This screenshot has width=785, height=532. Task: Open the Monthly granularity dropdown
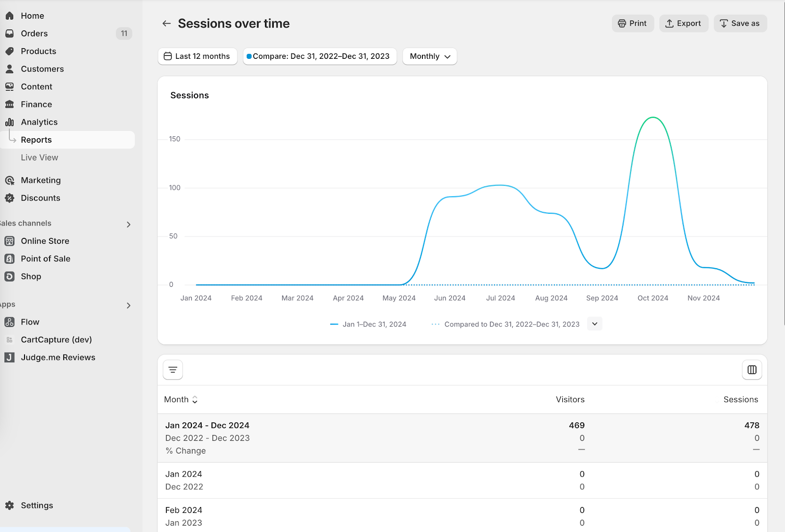(x=429, y=56)
